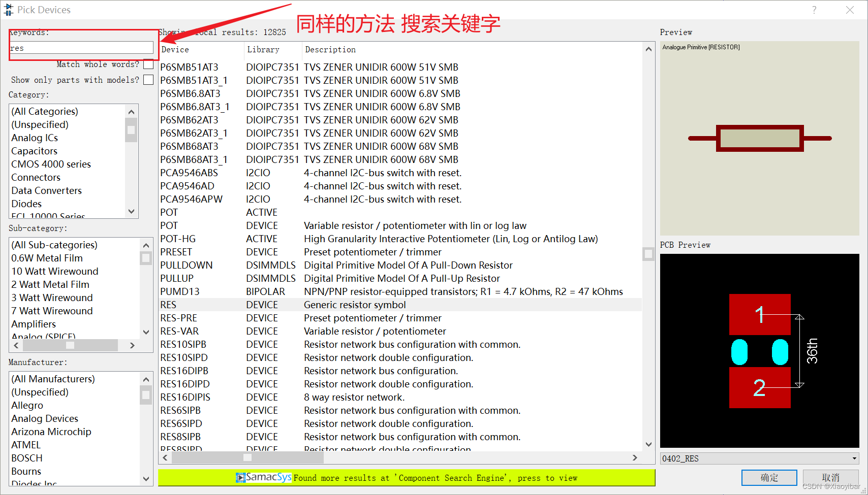Viewport: 868px width, 495px height.
Task: Click inside the Keywords input field
Action: coord(81,47)
